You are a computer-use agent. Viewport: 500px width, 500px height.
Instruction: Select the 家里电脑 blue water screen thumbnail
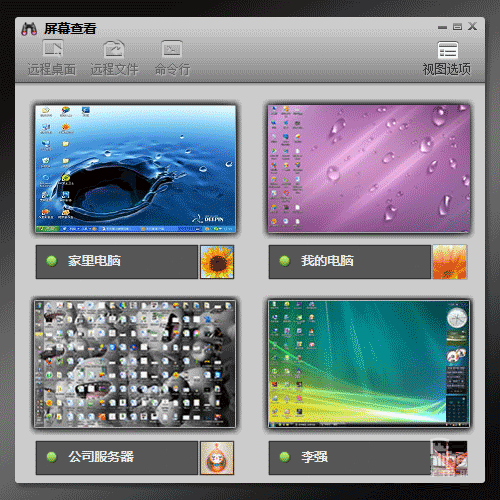[x=136, y=169]
